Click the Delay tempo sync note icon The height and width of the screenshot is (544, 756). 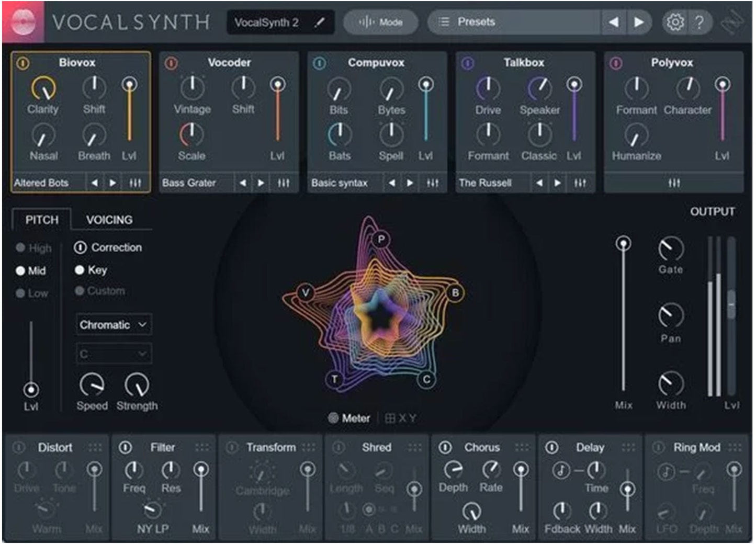coord(561,471)
